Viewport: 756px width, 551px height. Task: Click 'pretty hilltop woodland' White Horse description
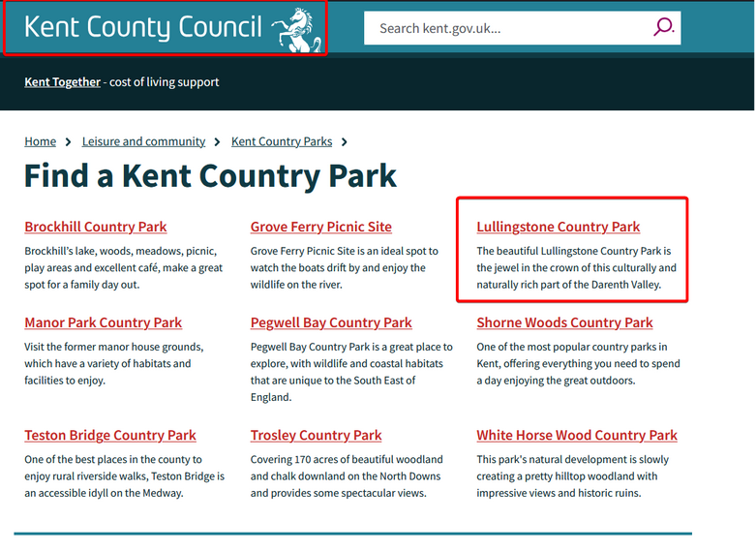pos(573,476)
